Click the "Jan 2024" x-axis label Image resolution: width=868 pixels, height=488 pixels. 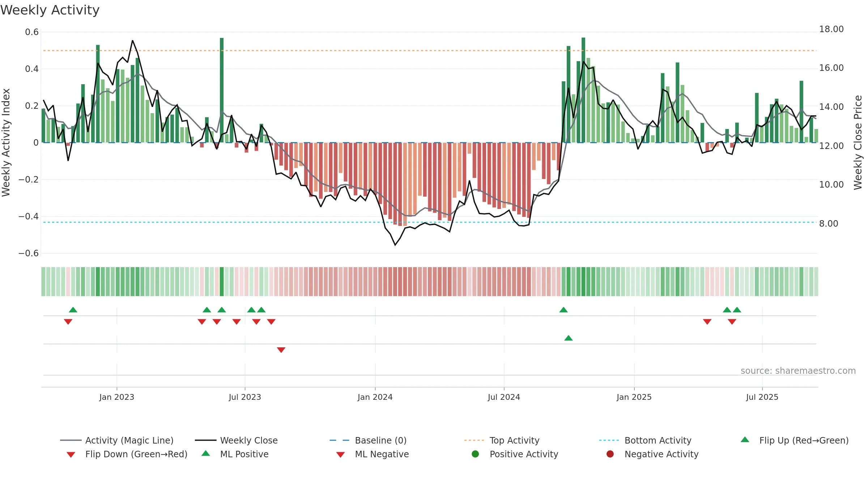tap(375, 397)
